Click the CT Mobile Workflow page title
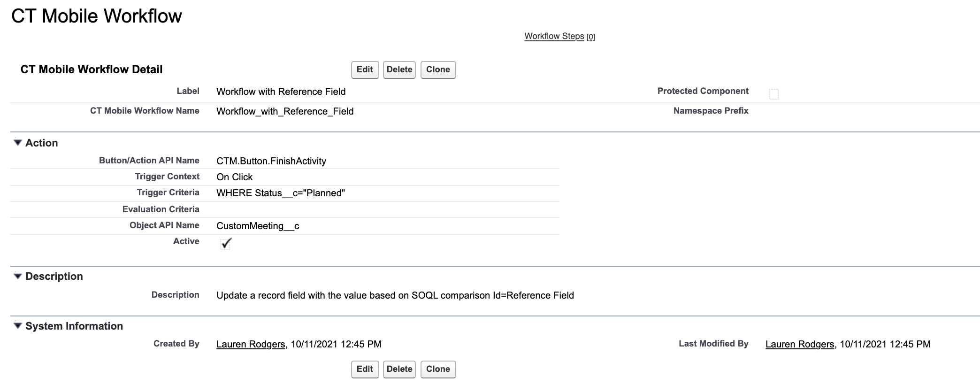Image resolution: width=980 pixels, height=385 pixels. point(97,15)
